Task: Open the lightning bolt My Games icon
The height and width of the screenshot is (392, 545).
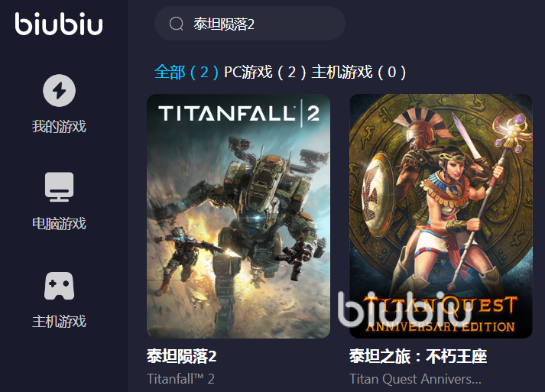Action: (x=59, y=90)
